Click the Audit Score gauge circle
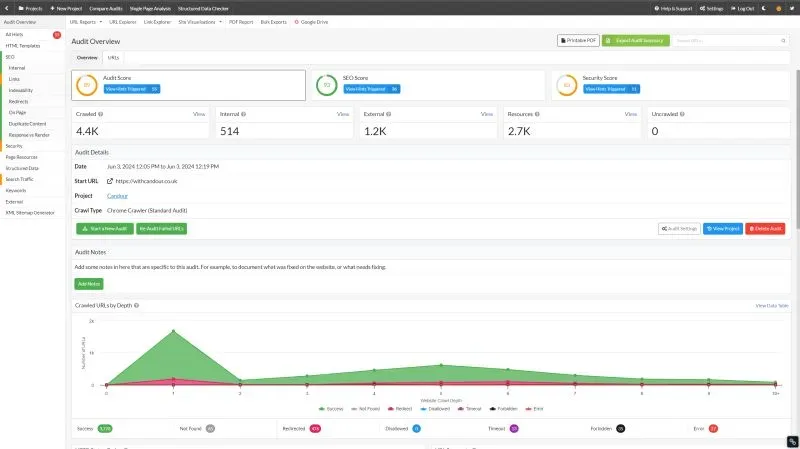Viewport: 800px width, 449px height. [87, 85]
